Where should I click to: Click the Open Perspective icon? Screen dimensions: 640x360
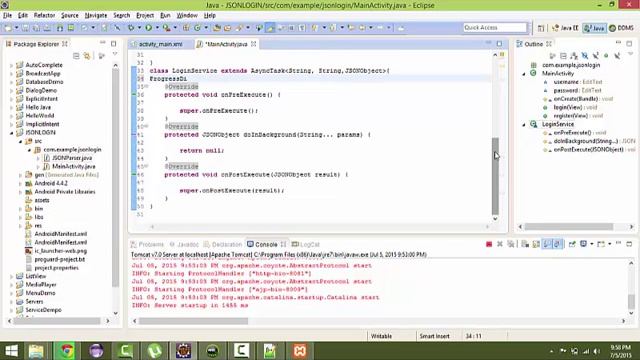[541, 28]
